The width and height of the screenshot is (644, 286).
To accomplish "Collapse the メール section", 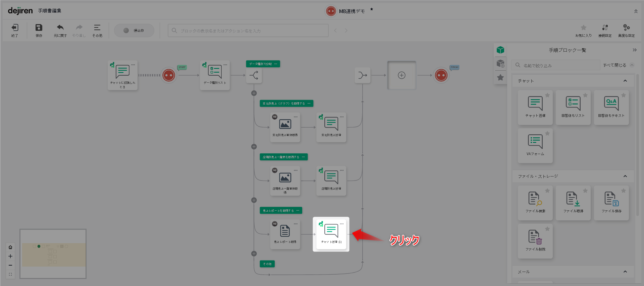I will coord(625,272).
